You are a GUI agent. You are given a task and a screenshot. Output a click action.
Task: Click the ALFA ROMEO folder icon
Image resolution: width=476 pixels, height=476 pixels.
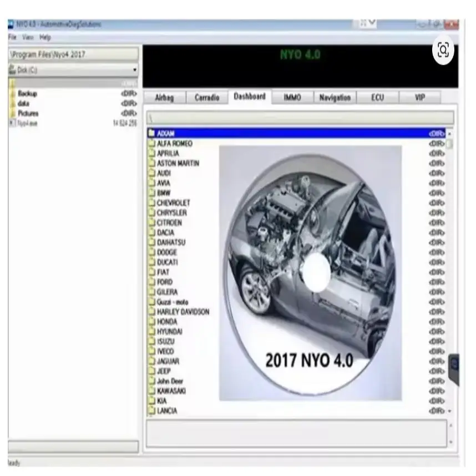[x=151, y=143]
